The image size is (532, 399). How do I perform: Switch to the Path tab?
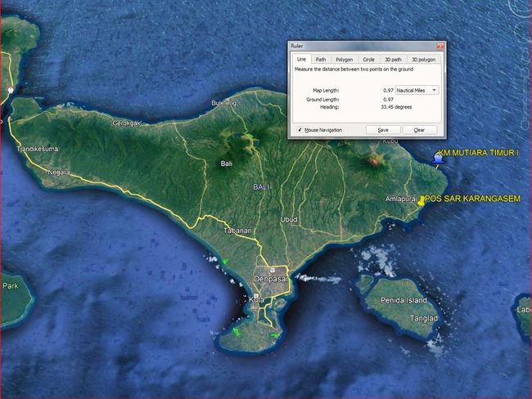tap(321, 60)
